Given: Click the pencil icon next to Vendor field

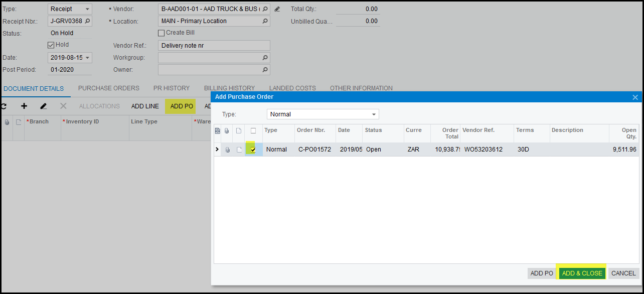Looking at the screenshot, I should click(x=277, y=9).
